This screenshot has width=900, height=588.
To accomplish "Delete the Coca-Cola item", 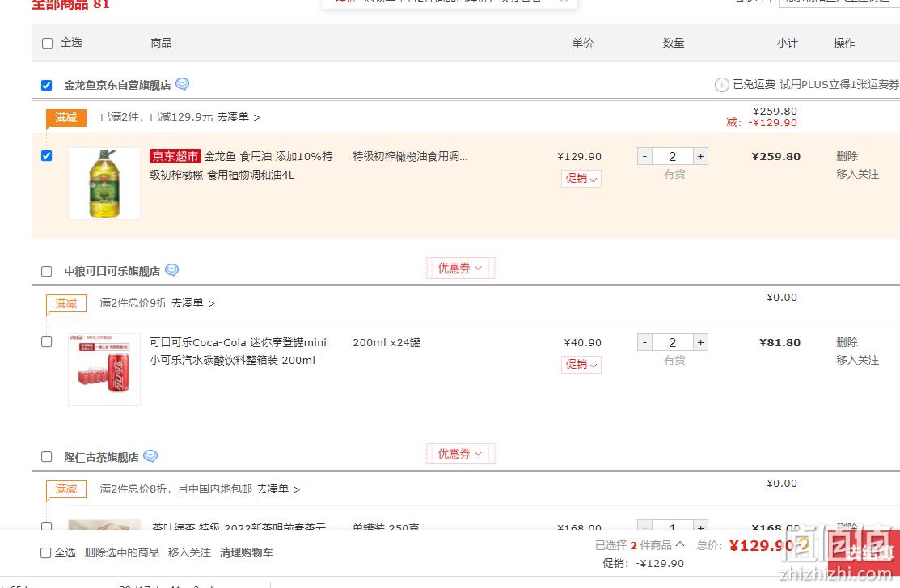I will coord(847,342).
